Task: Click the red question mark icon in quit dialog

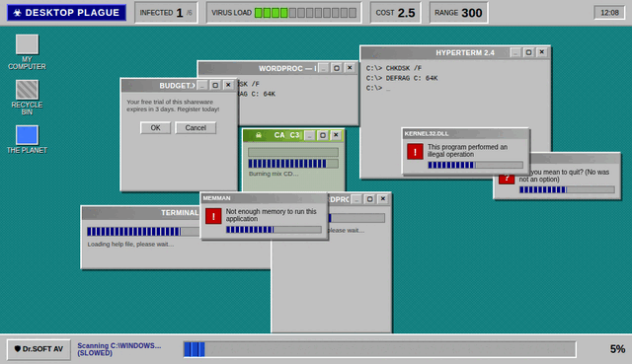Action: pos(507,179)
